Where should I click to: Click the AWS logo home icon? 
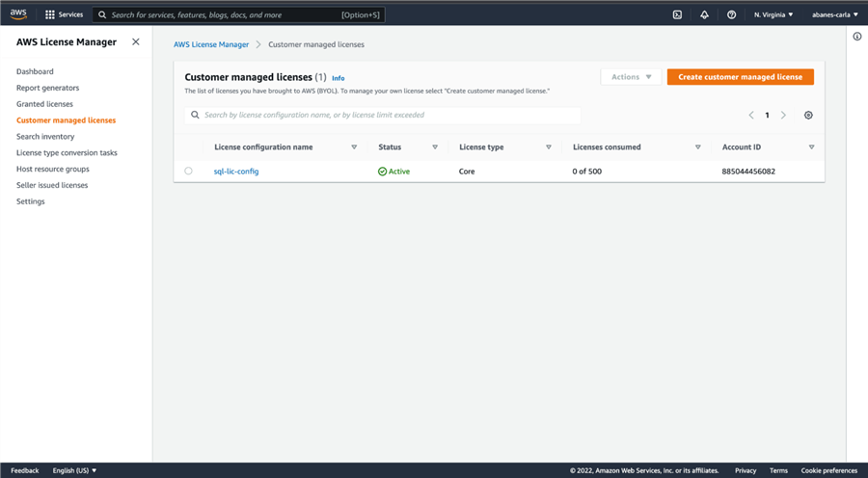click(x=18, y=14)
